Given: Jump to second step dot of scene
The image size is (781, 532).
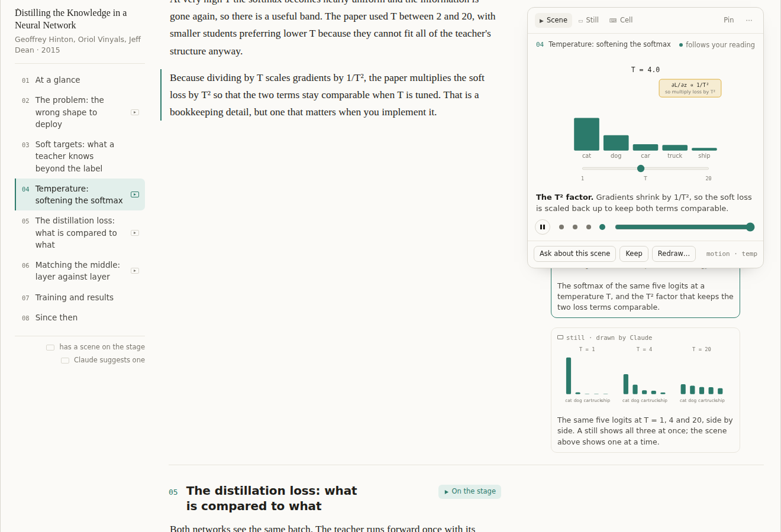Looking at the screenshot, I should (575, 227).
